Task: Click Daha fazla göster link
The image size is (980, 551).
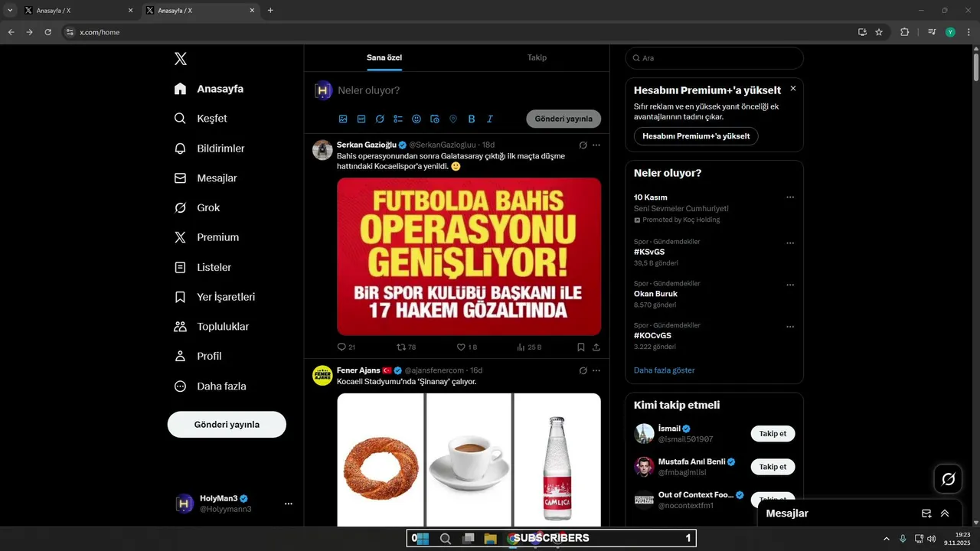Action: pos(665,370)
